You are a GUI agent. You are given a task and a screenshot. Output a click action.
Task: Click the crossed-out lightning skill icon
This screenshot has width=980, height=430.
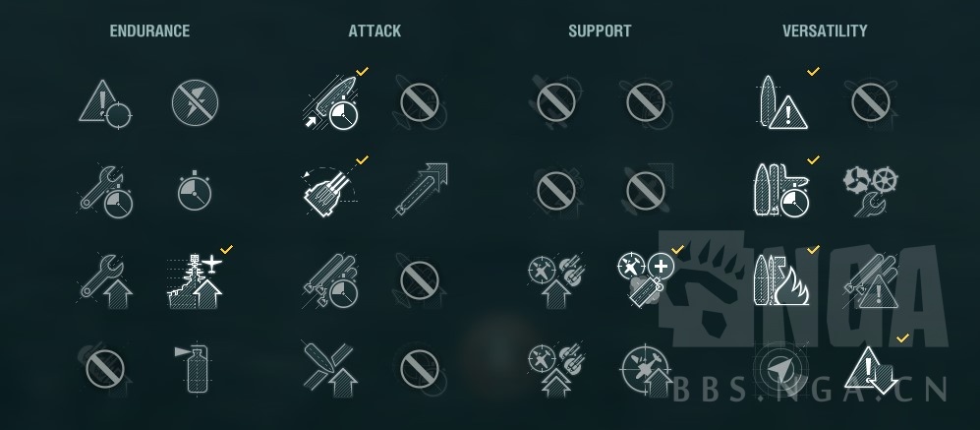click(195, 102)
